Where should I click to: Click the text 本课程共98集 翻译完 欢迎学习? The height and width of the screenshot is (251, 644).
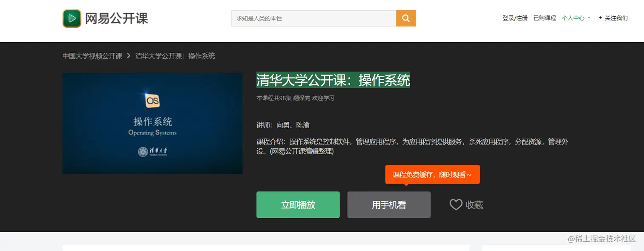click(x=296, y=98)
